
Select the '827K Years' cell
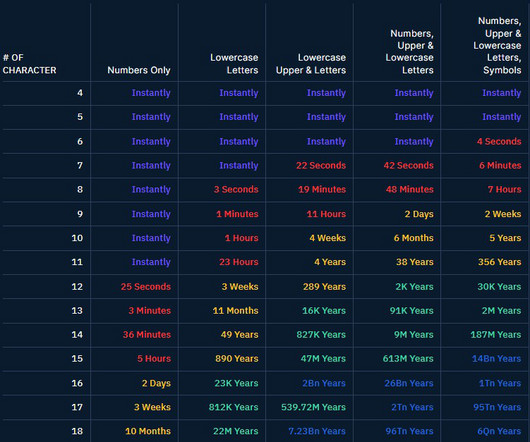[x=321, y=335]
